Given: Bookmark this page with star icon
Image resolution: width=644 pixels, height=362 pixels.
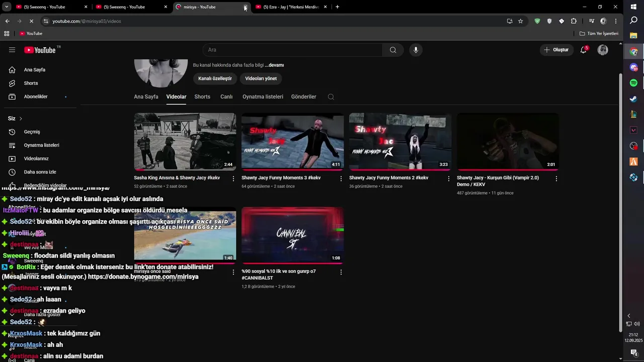Looking at the screenshot, I should 521,21.
